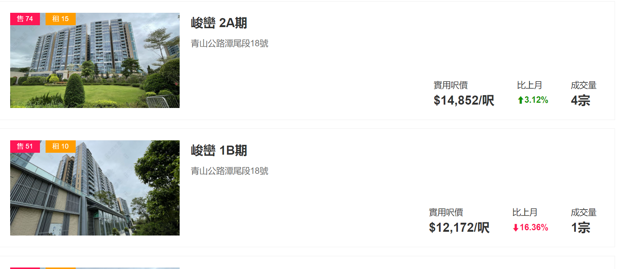Click the 4宗 transaction count
The width and height of the screenshot is (644, 269).
(x=580, y=100)
